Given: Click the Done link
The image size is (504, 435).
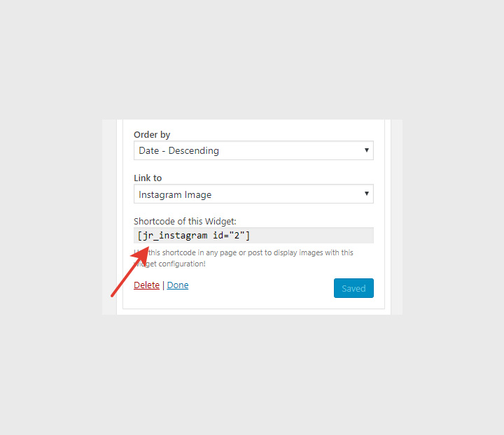Looking at the screenshot, I should pyautogui.click(x=178, y=285).
